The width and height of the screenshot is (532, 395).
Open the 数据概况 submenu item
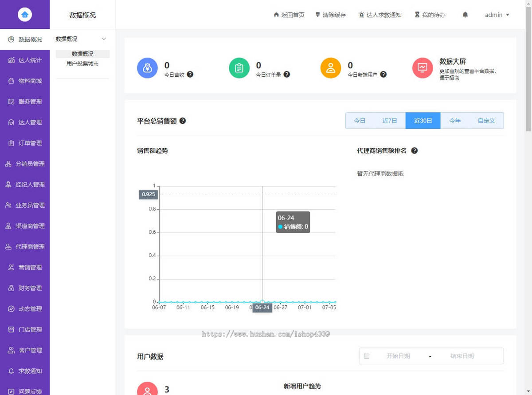pos(82,54)
